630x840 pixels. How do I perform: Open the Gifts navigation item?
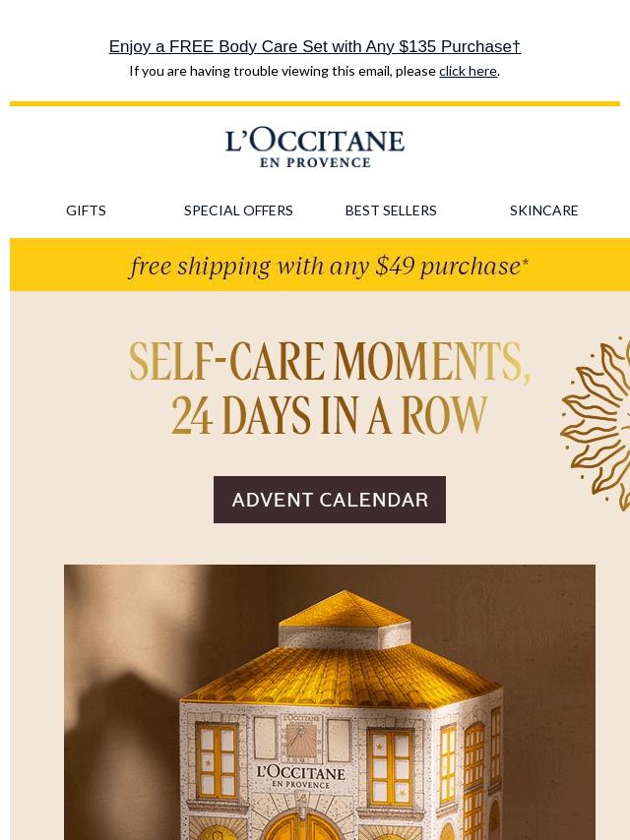pos(86,210)
